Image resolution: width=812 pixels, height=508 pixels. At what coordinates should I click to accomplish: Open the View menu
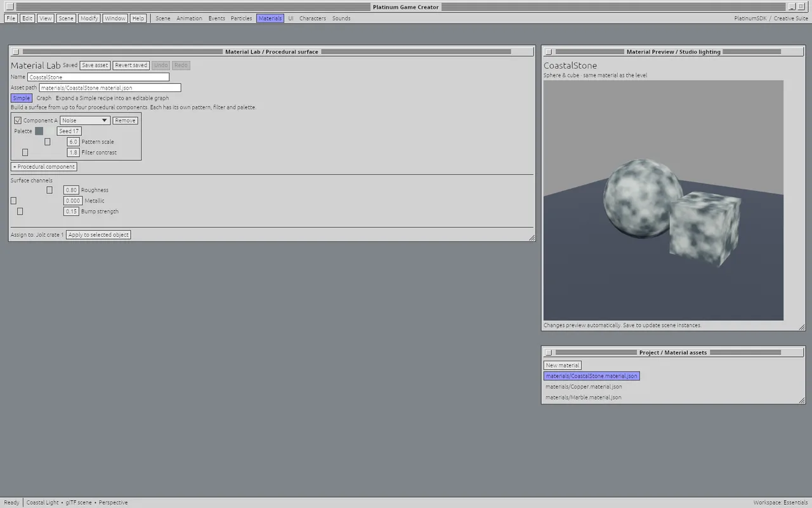pos(46,18)
